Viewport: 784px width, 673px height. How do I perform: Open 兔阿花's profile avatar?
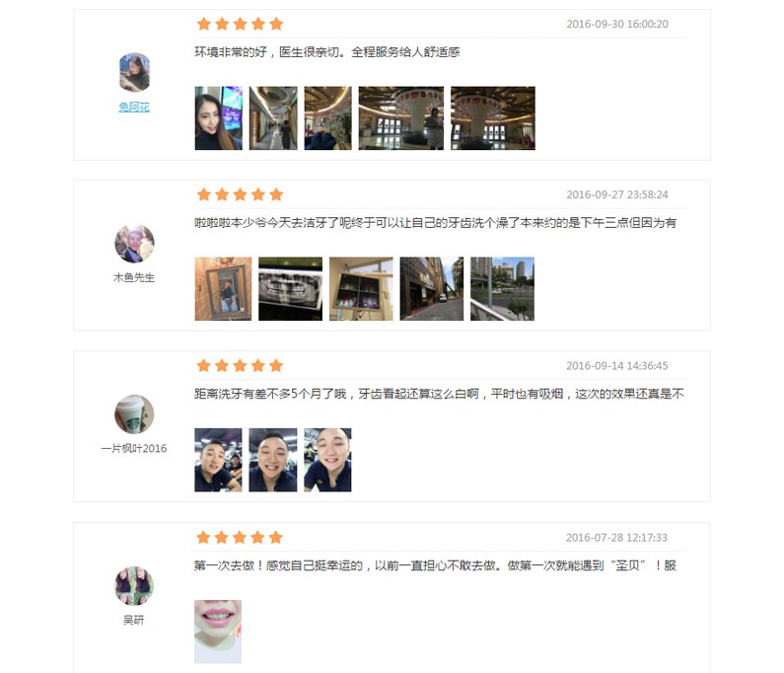134,73
